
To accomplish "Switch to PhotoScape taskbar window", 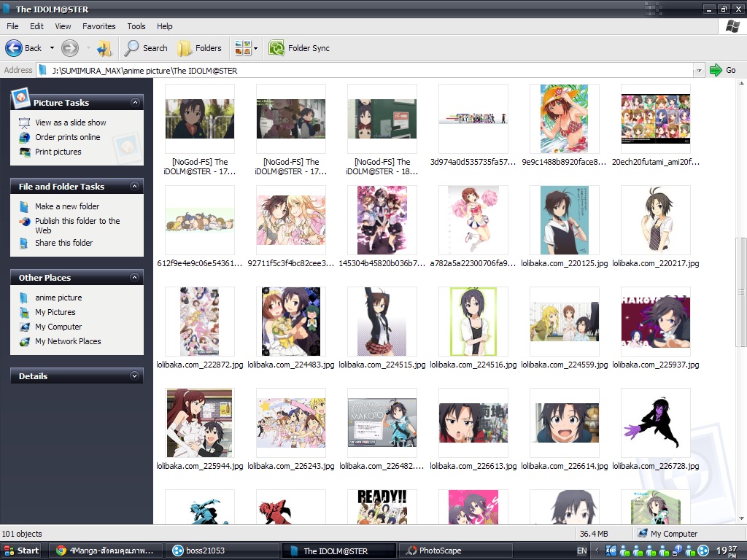I will [x=454, y=551].
